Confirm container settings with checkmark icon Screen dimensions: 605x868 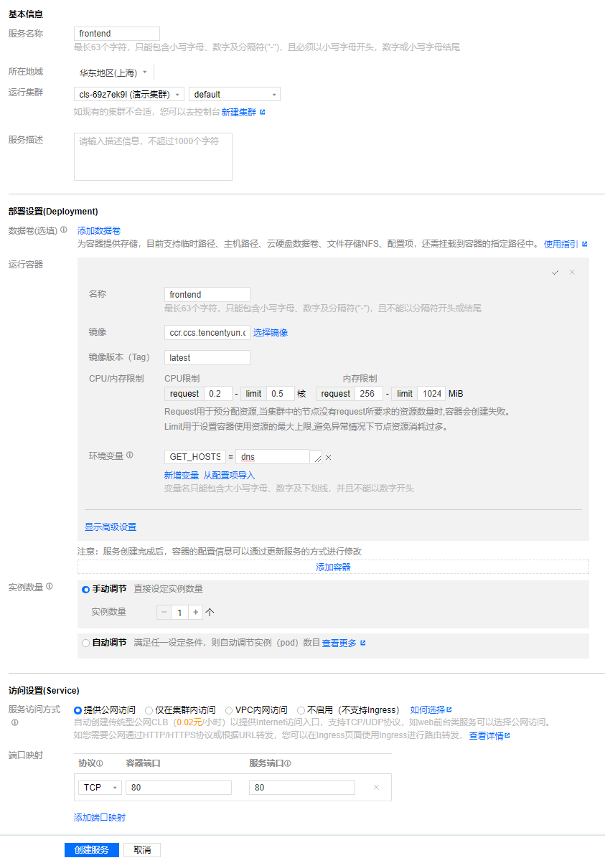click(x=555, y=273)
